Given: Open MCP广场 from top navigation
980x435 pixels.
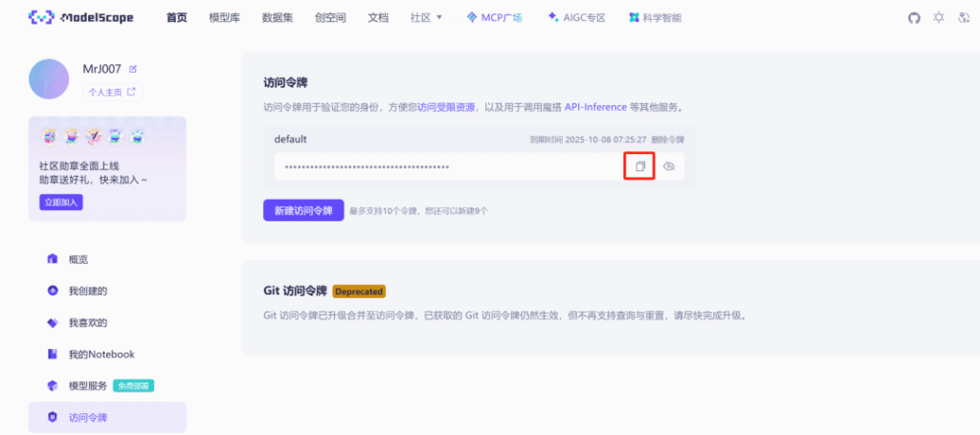Looking at the screenshot, I should tap(494, 17).
